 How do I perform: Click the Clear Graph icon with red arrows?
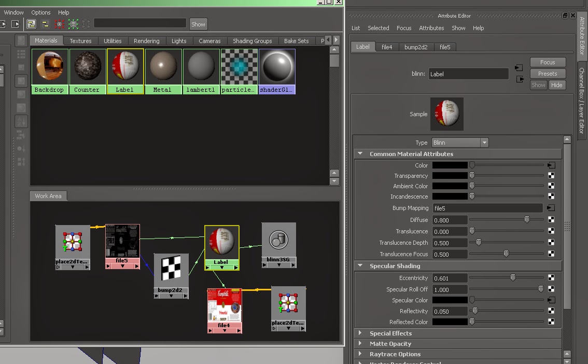[59, 24]
